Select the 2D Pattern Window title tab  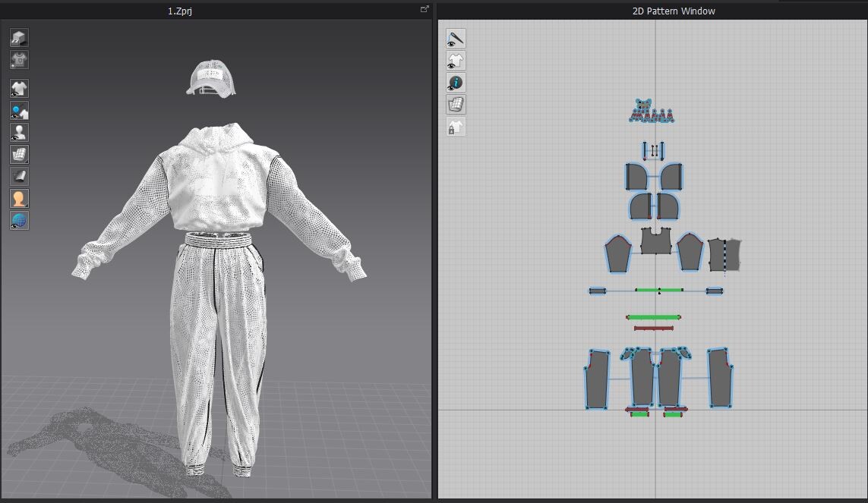click(x=674, y=11)
